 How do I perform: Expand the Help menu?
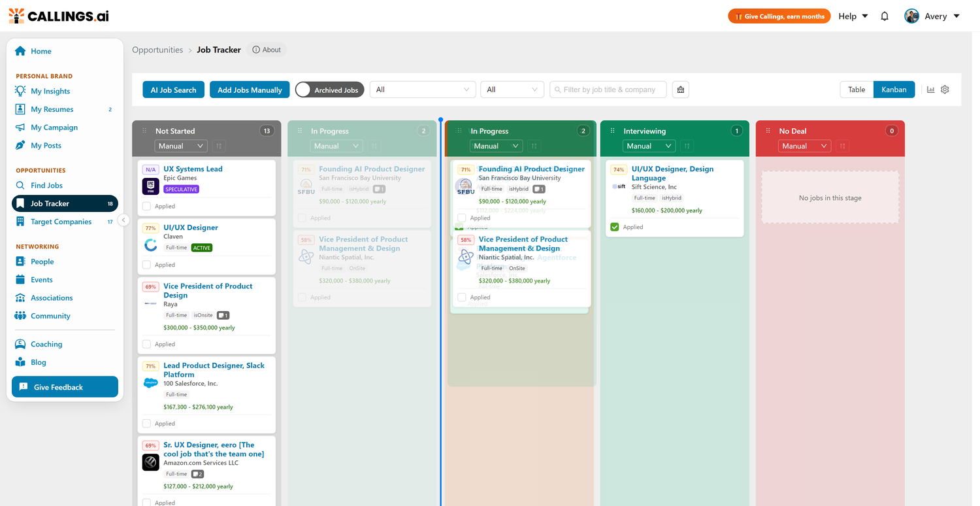[853, 16]
